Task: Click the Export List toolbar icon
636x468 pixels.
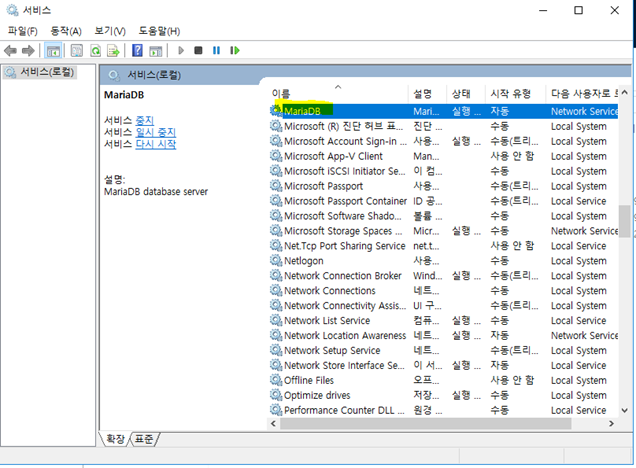Action: (113, 51)
